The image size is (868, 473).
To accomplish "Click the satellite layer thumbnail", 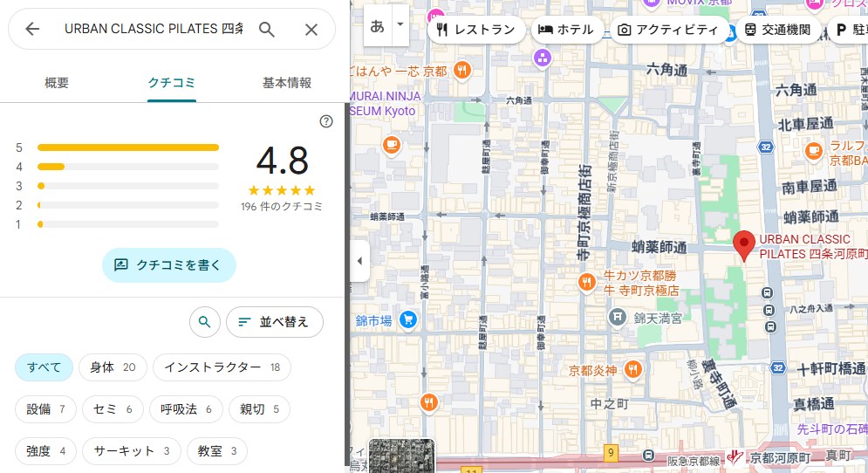I will (401, 456).
